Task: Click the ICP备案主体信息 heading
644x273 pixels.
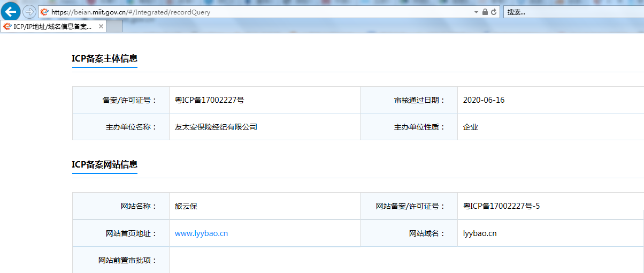Action: point(105,59)
